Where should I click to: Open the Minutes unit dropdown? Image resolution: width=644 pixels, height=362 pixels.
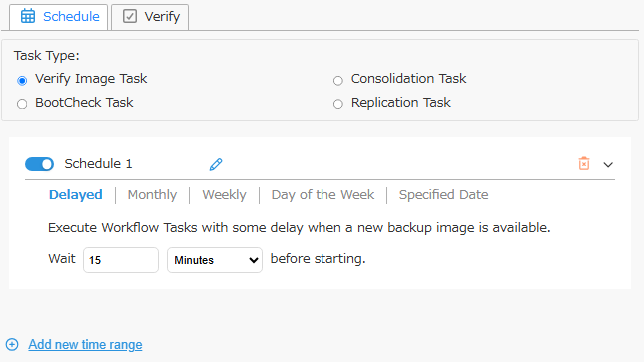click(215, 260)
